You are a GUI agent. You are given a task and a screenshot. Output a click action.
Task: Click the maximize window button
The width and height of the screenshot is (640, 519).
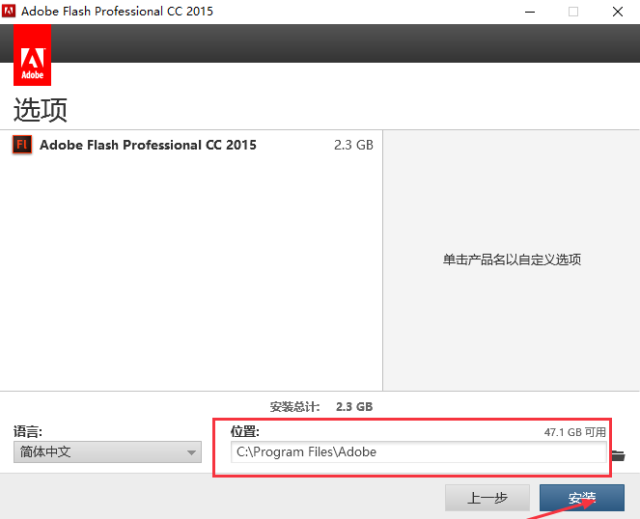(x=573, y=12)
